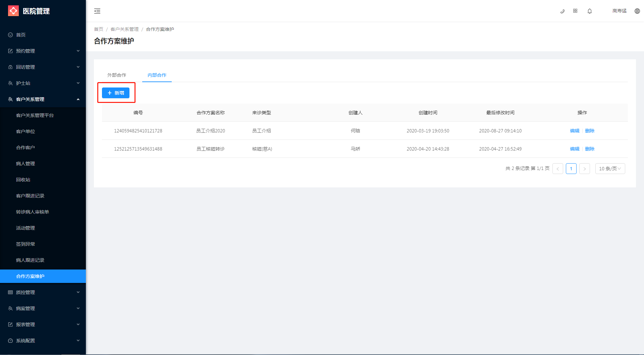
Task: Delete the 员工核磁转诊 row
Action: point(590,149)
